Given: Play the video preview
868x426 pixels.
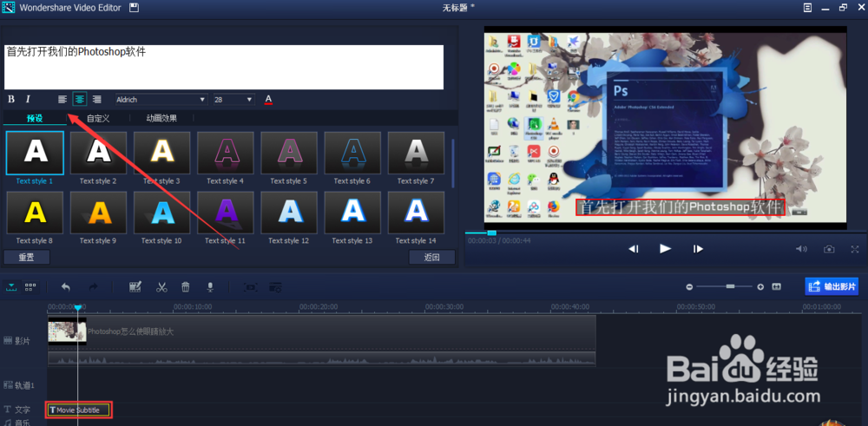Looking at the screenshot, I should pos(666,249).
